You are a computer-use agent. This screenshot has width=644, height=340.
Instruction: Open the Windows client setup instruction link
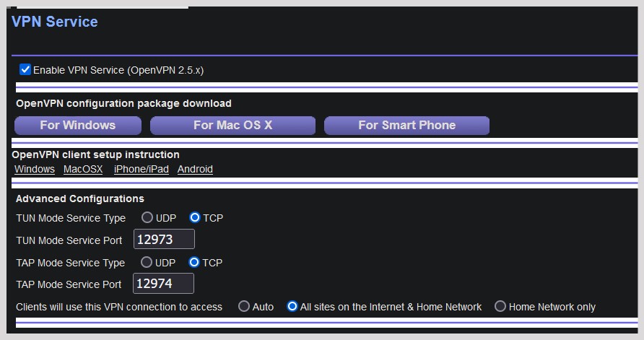[35, 169]
